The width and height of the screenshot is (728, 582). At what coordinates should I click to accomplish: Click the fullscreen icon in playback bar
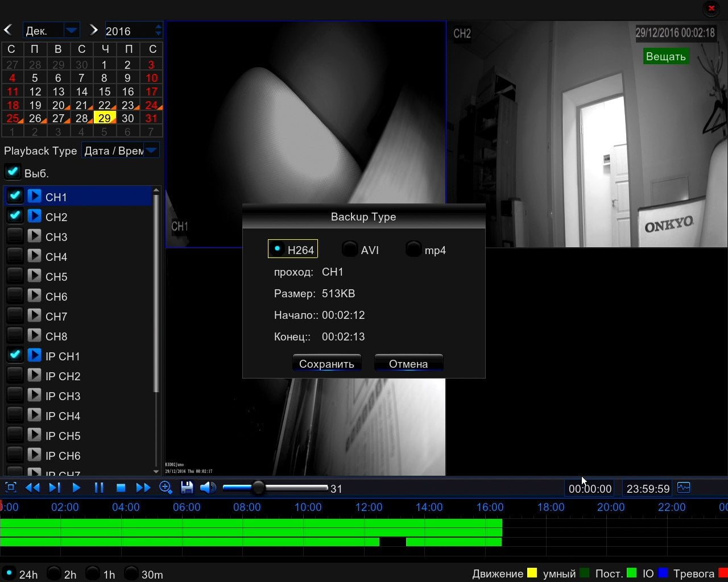(11, 488)
